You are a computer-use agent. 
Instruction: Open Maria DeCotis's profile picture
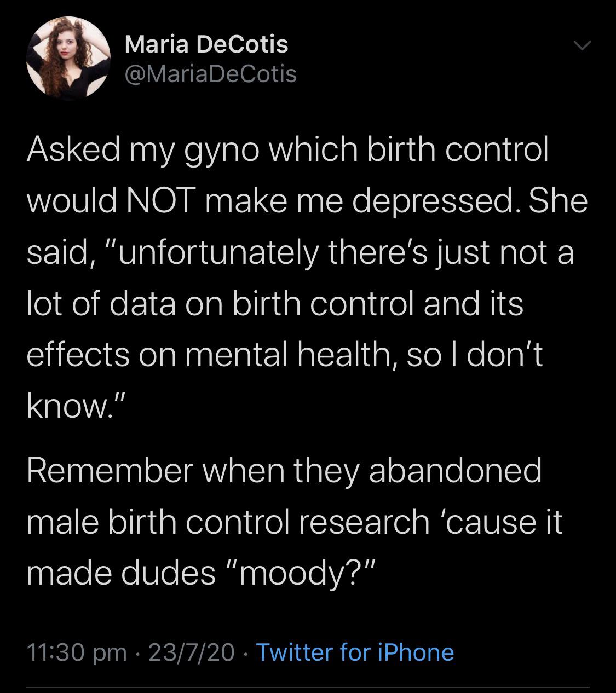[x=68, y=59]
